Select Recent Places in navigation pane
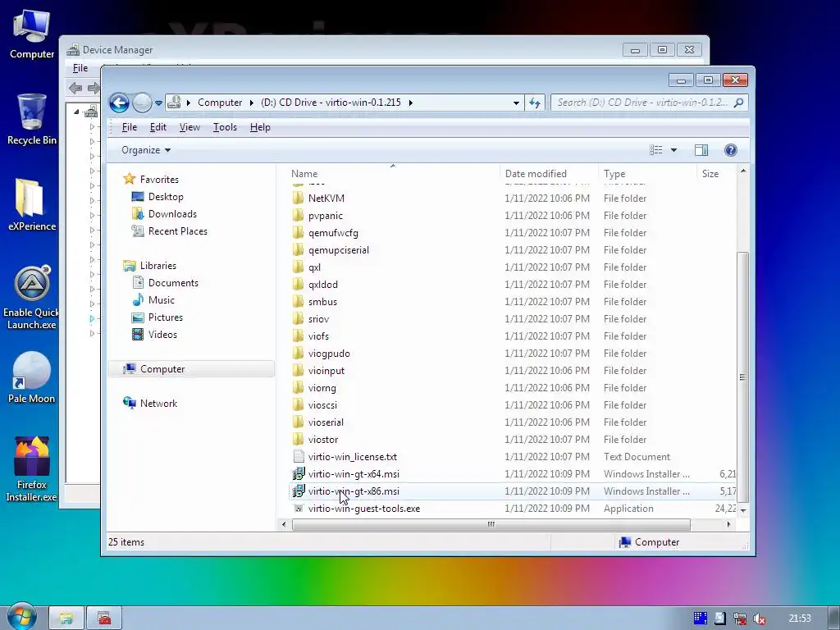Screen dimensions: 840x630 click(x=178, y=231)
